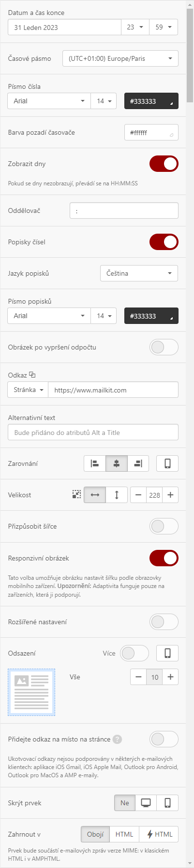Enable Obrázek po vypršení odpočtu toggle
The height and width of the screenshot is (868, 194).
pyautogui.click(x=164, y=347)
